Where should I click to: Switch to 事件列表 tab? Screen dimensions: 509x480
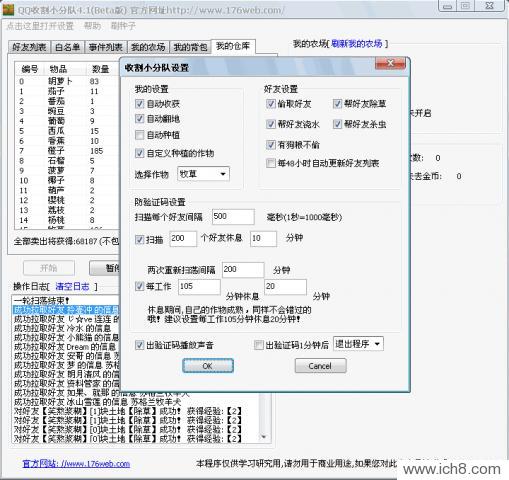click(106, 47)
